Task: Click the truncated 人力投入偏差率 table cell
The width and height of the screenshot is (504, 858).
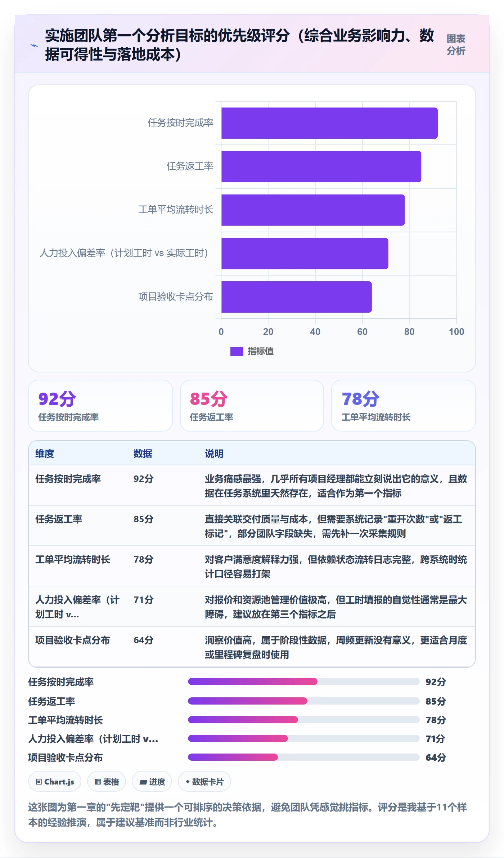Action: click(78, 607)
